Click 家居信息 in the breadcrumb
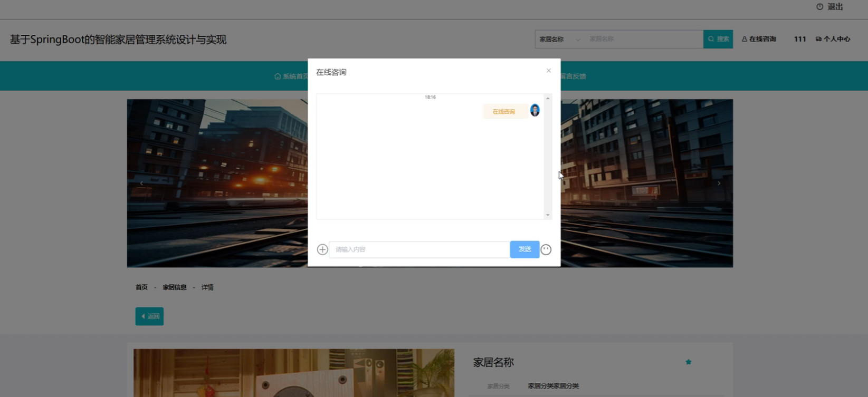This screenshot has height=397, width=868. click(x=175, y=287)
